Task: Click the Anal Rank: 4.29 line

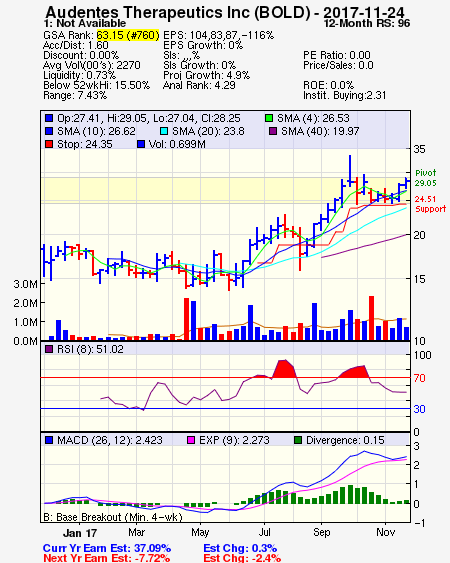Action: pos(199,85)
